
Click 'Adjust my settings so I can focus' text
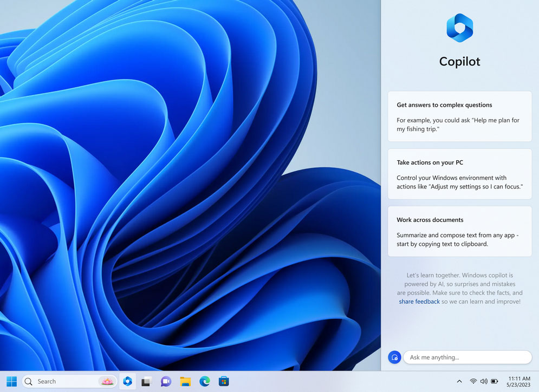click(477, 187)
